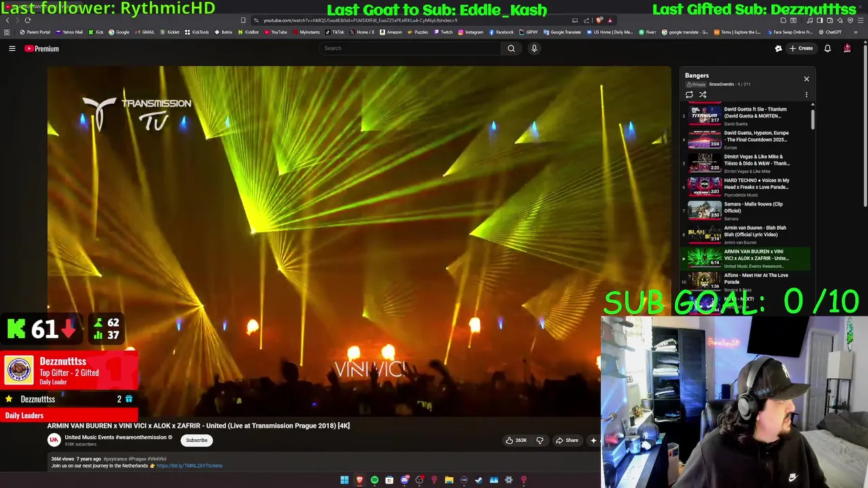Open the bookmarks overflow chevron
Viewport: 868px width, 488px height.
(856, 32)
